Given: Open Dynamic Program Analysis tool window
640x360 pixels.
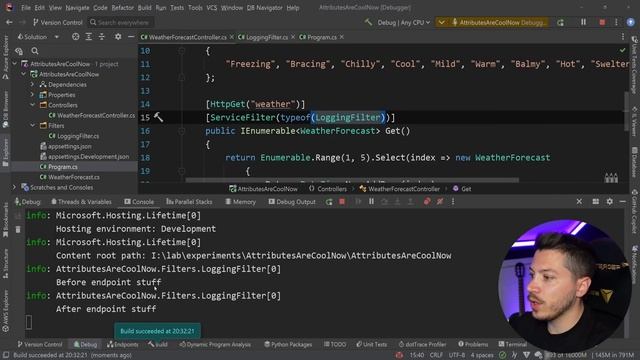Looking at the screenshot, I should [215, 344].
